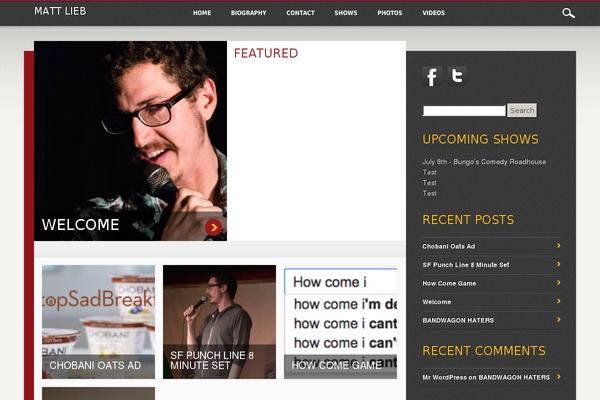Click the Upcoming Shows heading
Image resolution: width=600 pixels, height=400 pixels.
tap(480, 139)
